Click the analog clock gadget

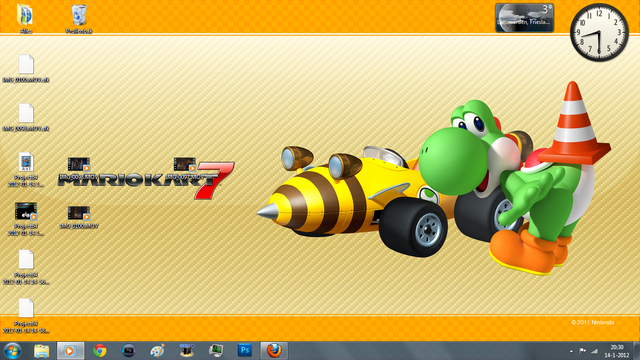[599, 33]
